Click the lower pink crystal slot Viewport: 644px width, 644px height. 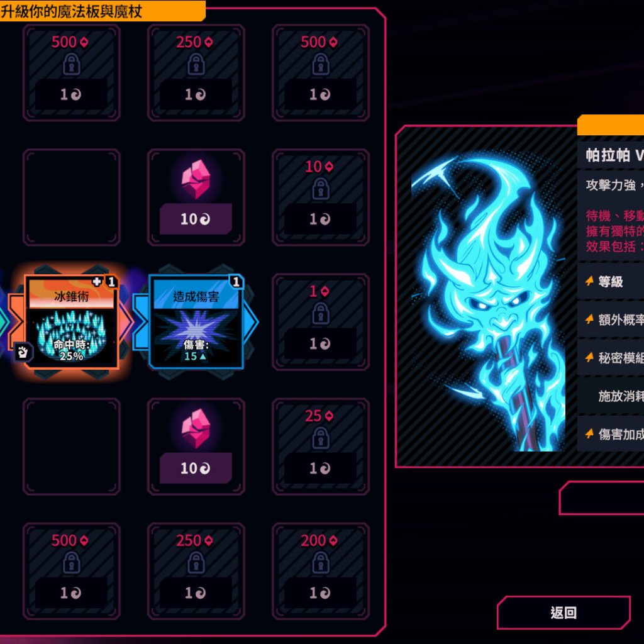pyautogui.click(x=196, y=447)
